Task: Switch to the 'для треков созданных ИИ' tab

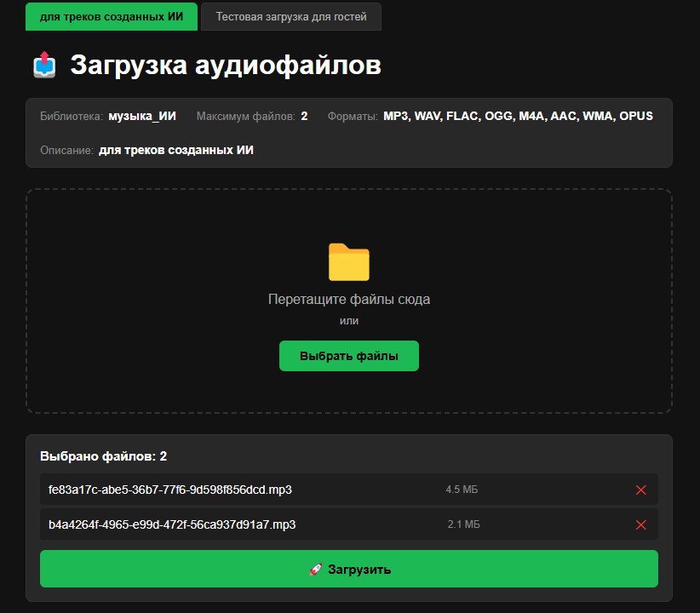Action: tap(112, 16)
